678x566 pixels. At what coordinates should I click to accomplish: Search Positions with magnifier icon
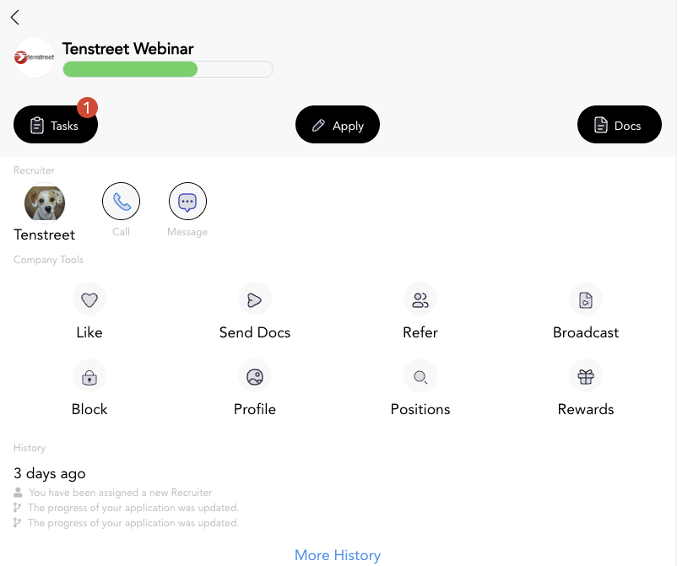pos(420,376)
